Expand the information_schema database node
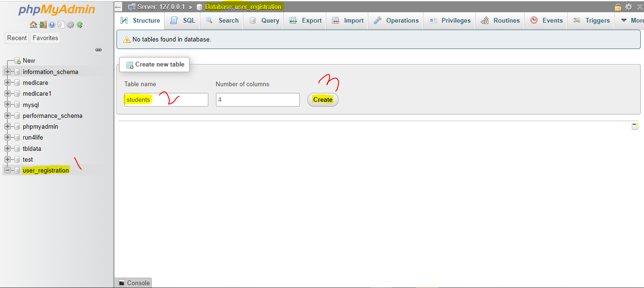The height and width of the screenshot is (288, 644). 8,72
